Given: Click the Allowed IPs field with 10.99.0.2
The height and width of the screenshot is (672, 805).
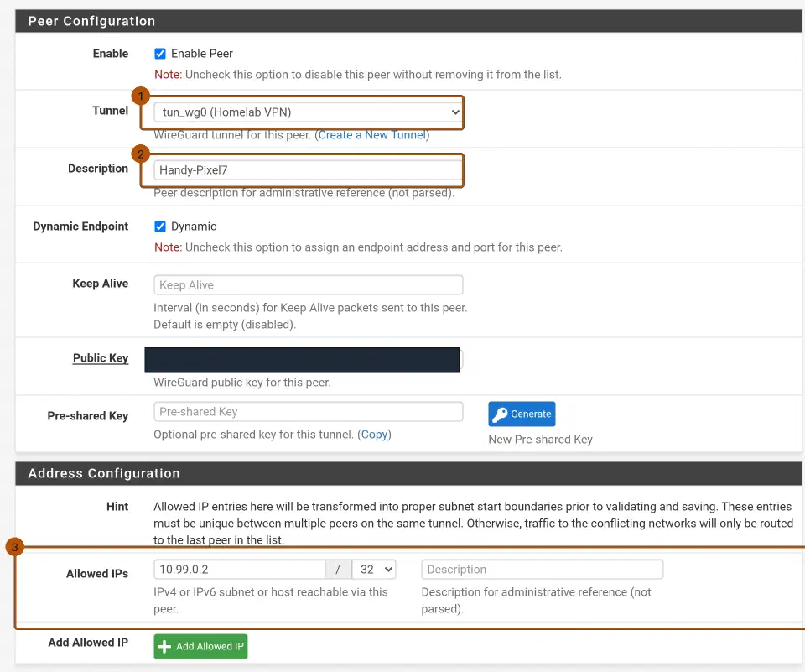Looking at the screenshot, I should click(239, 570).
